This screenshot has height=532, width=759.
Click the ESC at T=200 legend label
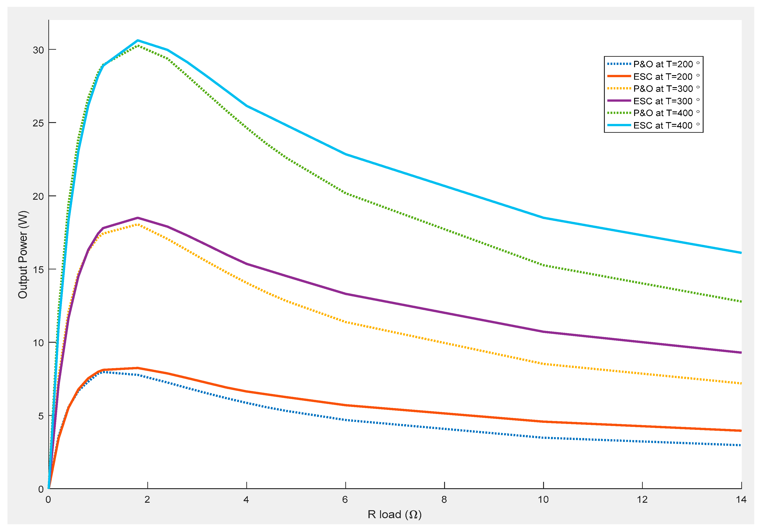(x=663, y=77)
